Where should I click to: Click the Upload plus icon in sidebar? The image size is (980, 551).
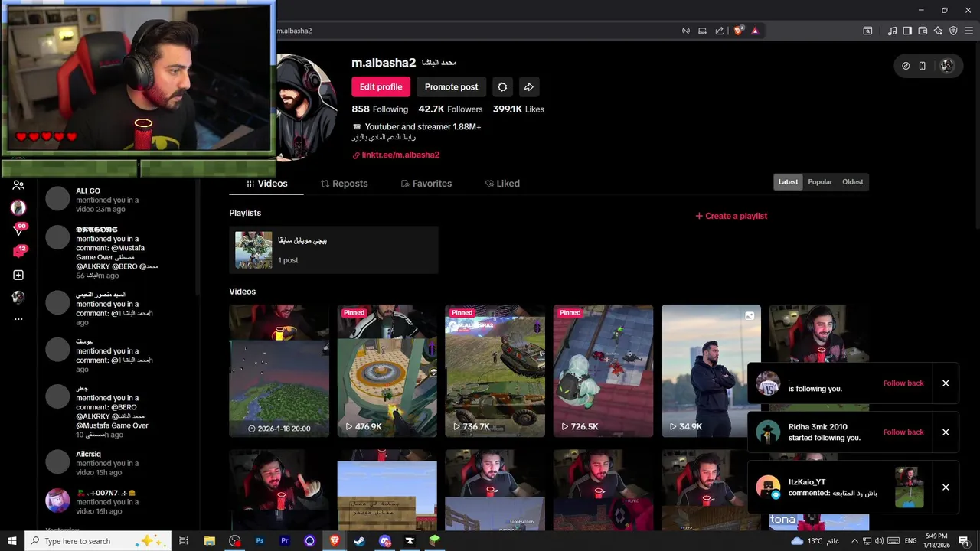tap(18, 275)
